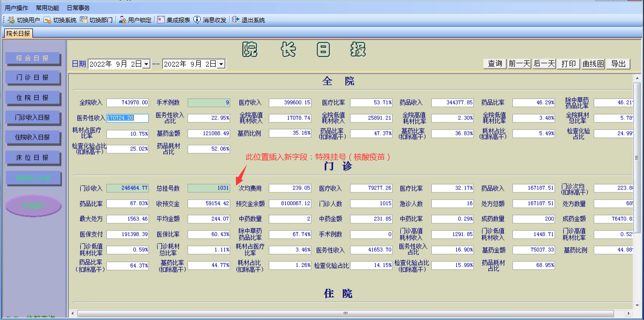This screenshot has width=644, height=320.
Task: Open the 用户操作 menu
Action: 16,8
